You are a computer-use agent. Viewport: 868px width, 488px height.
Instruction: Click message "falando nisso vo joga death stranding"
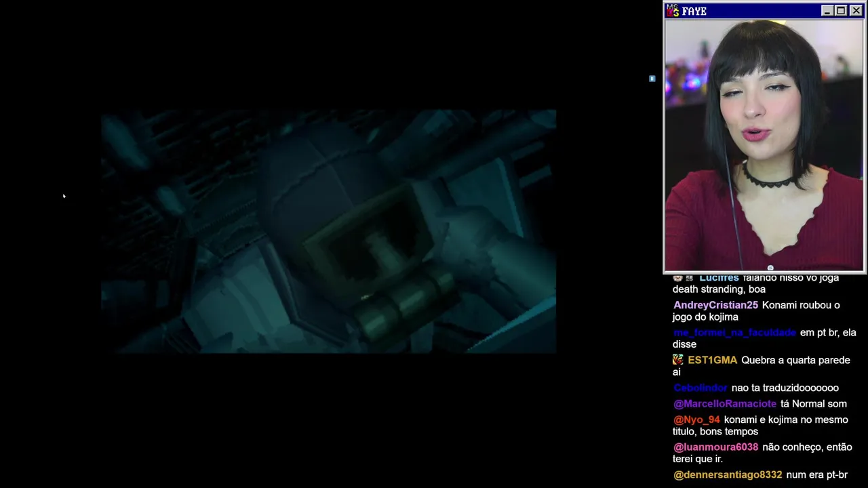click(x=755, y=283)
